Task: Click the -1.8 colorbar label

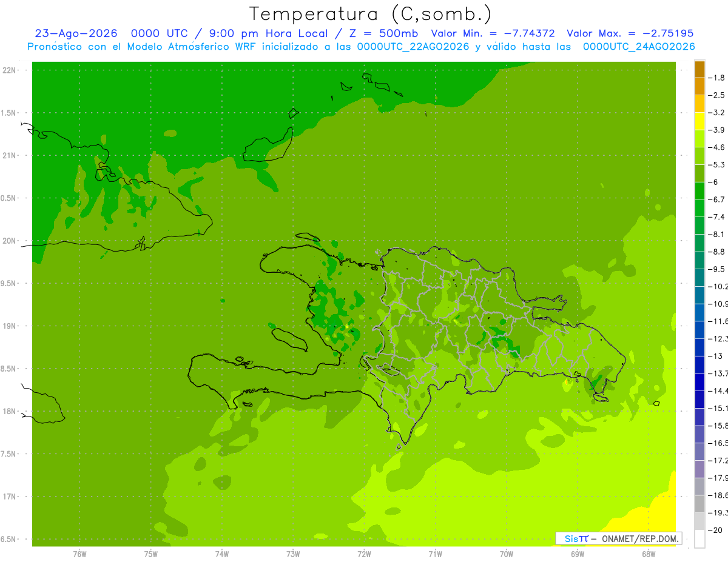Action: [x=717, y=78]
